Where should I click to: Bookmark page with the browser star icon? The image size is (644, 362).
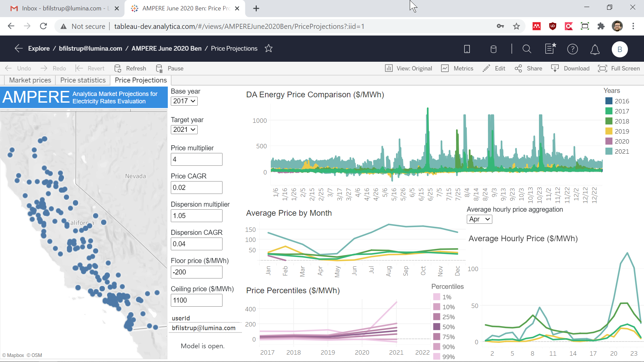point(516,26)
